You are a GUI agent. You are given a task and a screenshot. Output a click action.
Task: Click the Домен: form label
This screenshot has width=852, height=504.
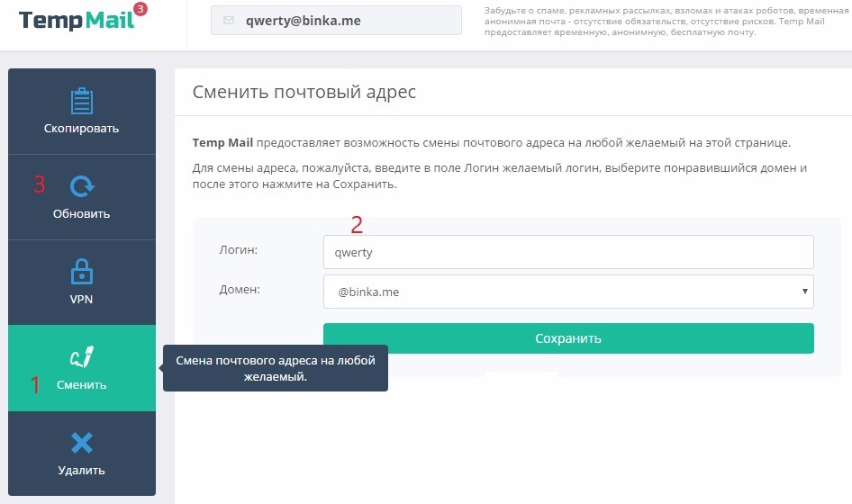click(239, 290)
